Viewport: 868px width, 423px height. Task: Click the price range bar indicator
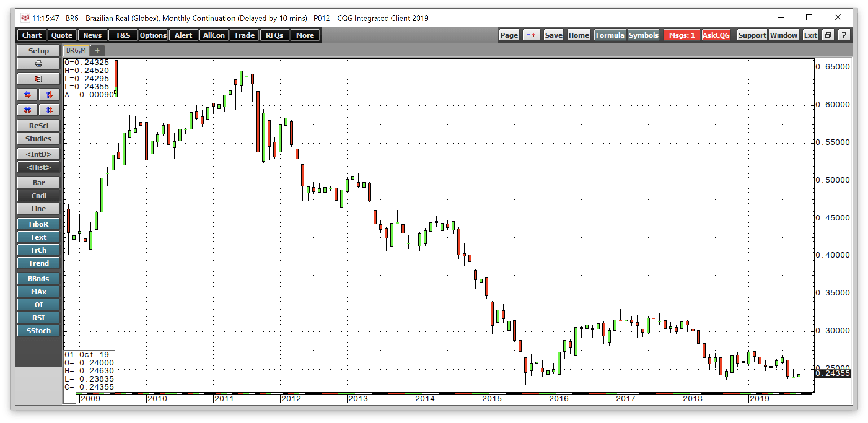tap(116, 78)
